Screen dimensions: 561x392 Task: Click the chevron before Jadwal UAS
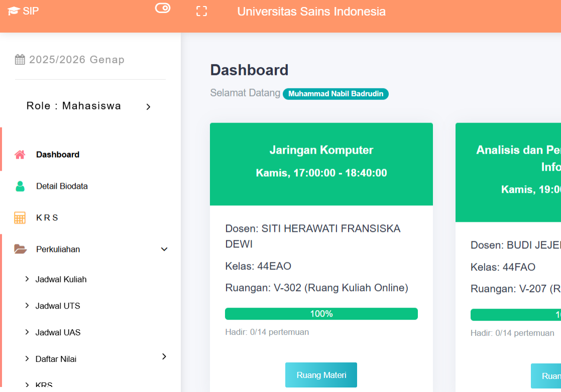27,332
